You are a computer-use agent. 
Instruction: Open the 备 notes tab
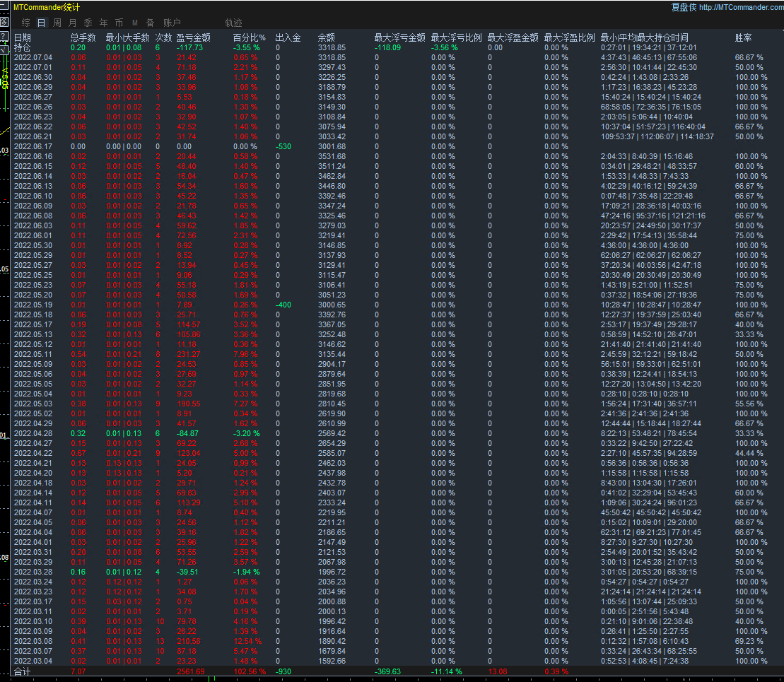pos(150,23)
